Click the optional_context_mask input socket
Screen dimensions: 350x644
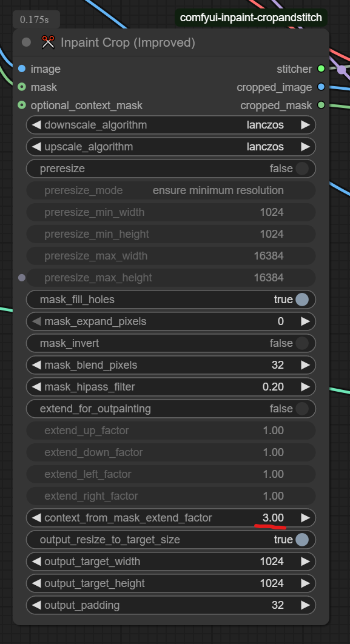tap(22, 105)
